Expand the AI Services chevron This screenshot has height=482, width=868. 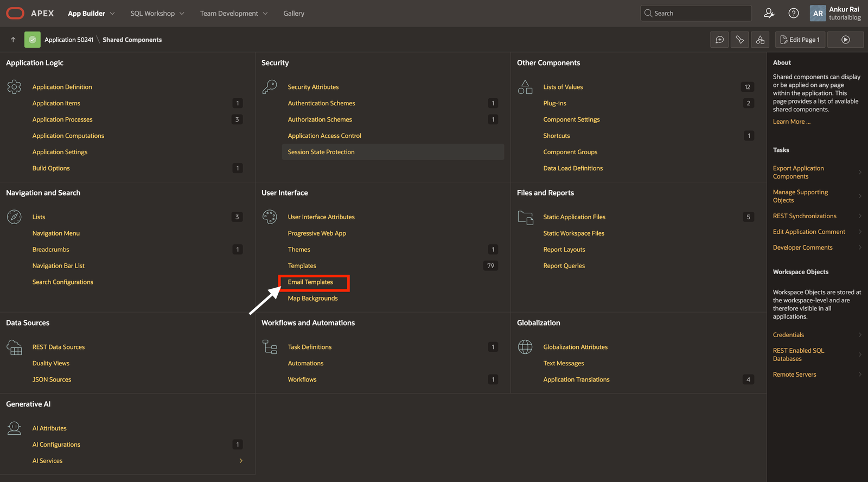241,461
